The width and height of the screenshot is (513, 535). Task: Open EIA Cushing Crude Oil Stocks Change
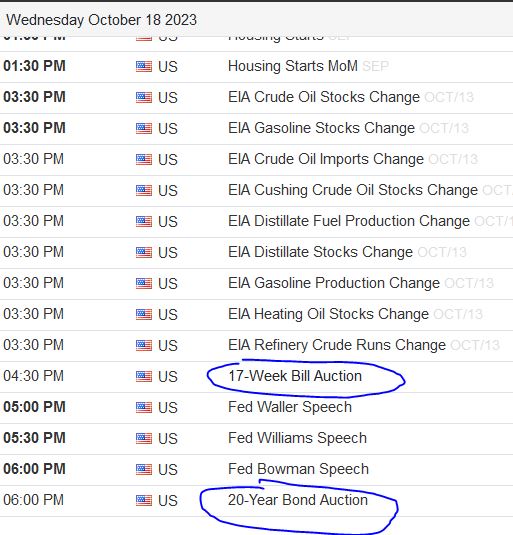pos(353,190)
